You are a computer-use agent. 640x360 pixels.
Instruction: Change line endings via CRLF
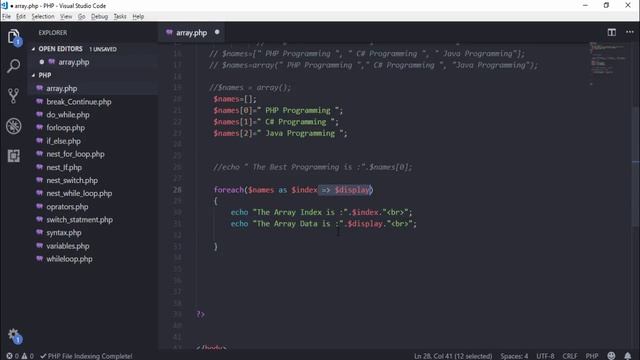(570, 356)
